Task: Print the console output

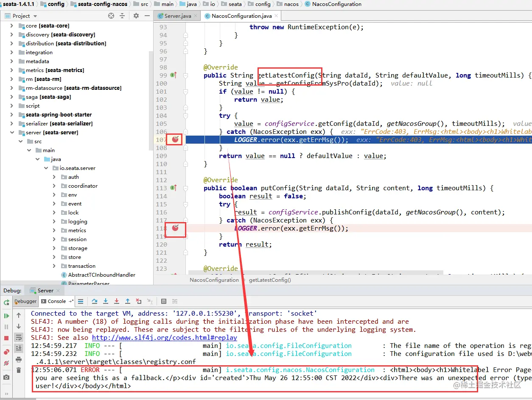Action: [x=19, y=359]
